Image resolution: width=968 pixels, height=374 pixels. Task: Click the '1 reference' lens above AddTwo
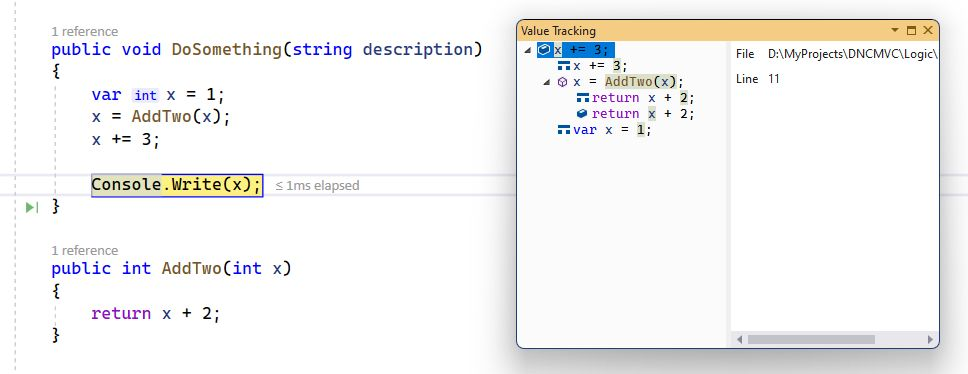(x=85, y=251)
